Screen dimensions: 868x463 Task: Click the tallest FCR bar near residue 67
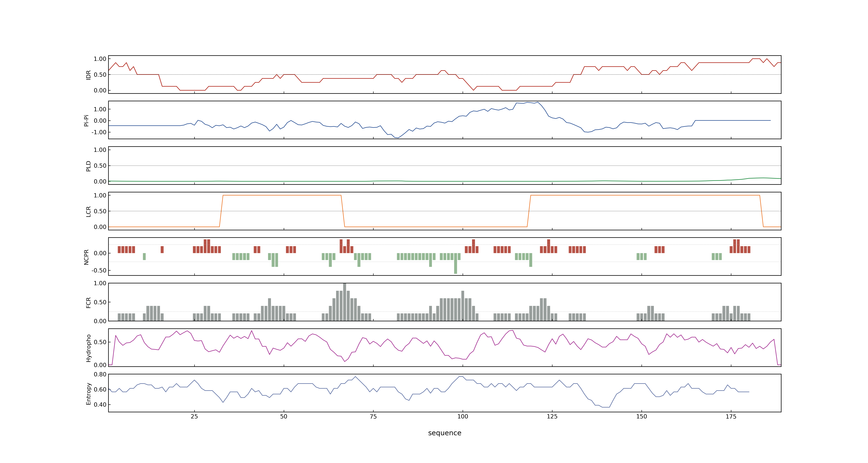pyautogui.click(x=344, y=302)
